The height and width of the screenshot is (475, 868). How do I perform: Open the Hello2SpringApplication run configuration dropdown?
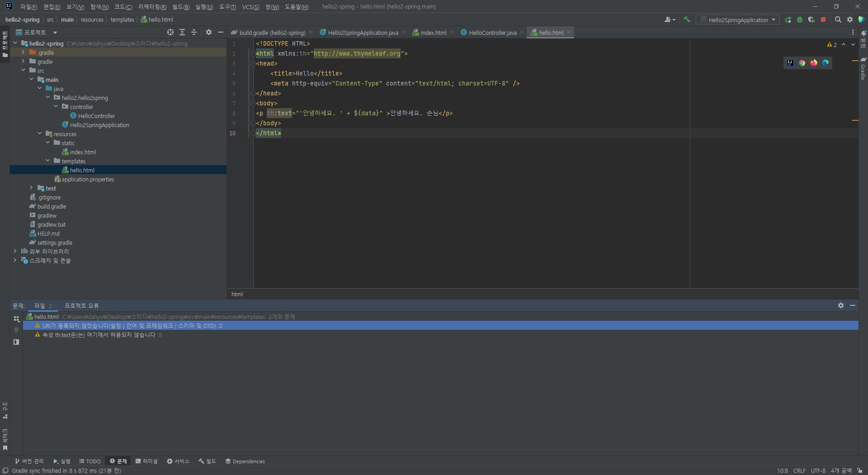(738, 19)
